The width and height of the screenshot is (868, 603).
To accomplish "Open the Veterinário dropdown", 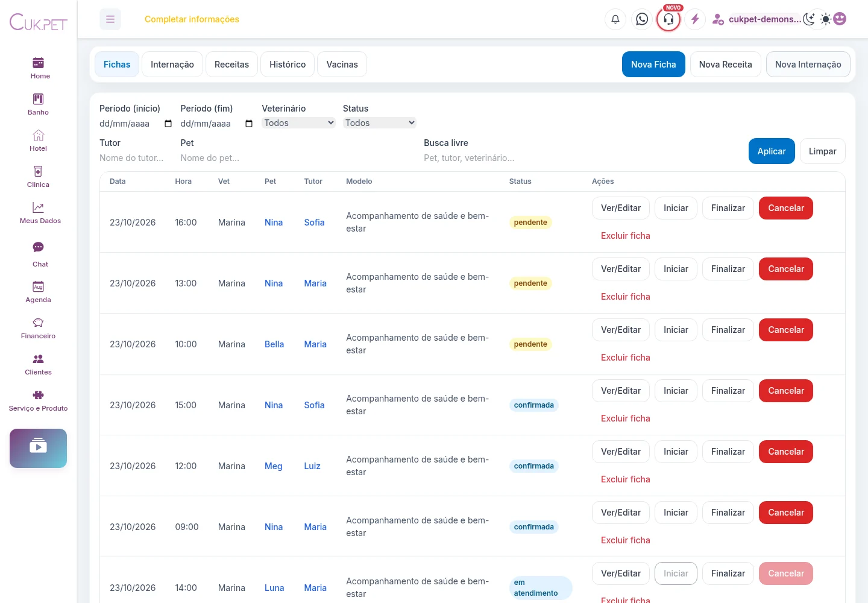I will [298, 123].
